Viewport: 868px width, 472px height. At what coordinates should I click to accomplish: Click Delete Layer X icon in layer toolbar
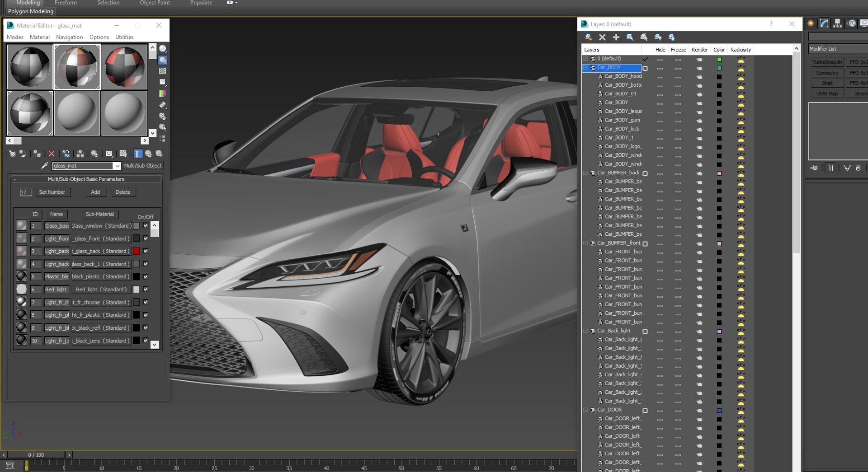coord(602,37)
